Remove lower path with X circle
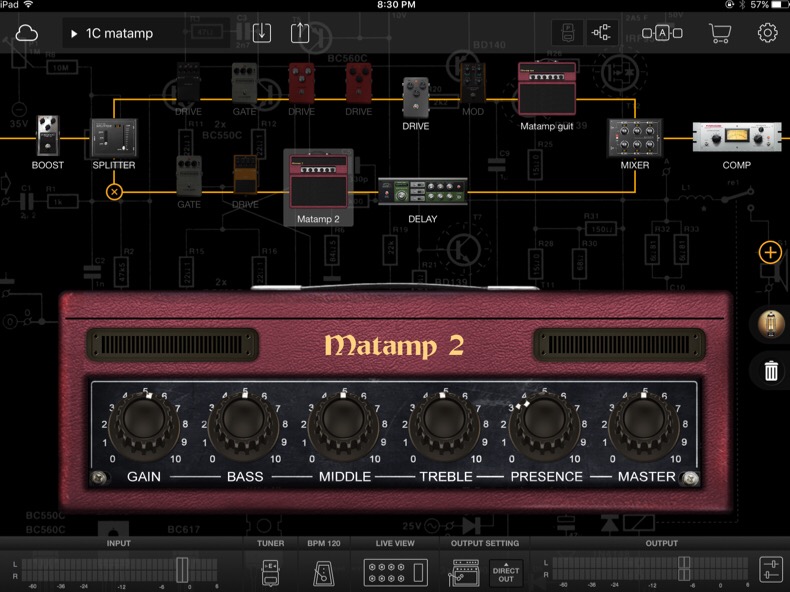790x592 pixels. tap(114, 191)
